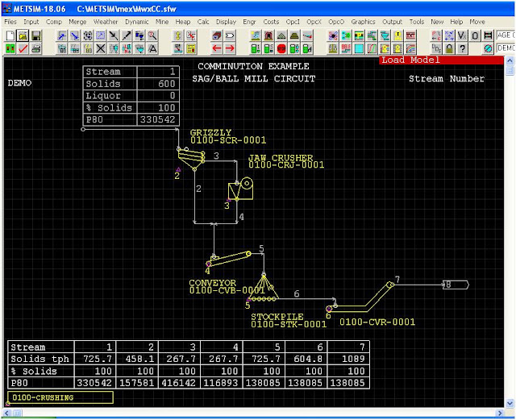This screenshot has height=420, width=516.
Task: Click the Vx icon in toolbar
Action: click(462, 35)
